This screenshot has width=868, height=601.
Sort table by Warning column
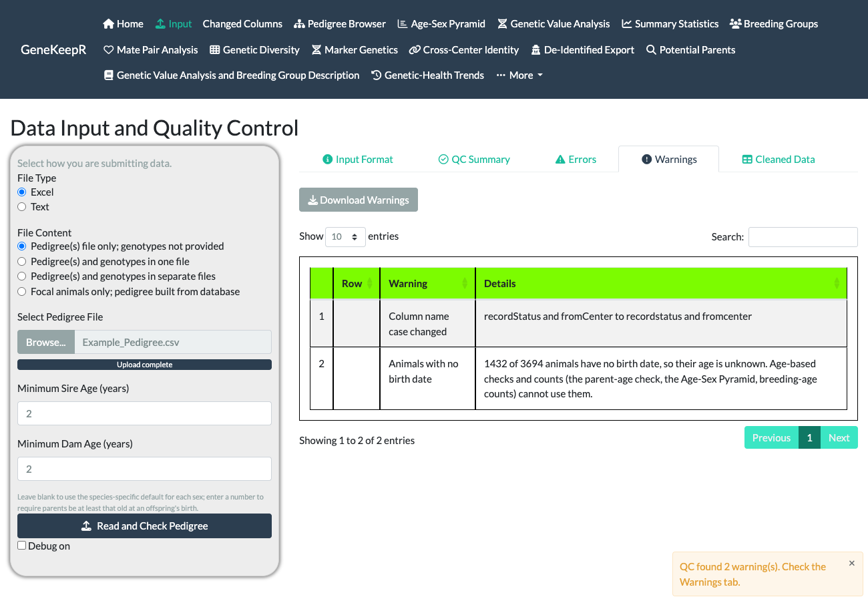[x=427, y=283]
